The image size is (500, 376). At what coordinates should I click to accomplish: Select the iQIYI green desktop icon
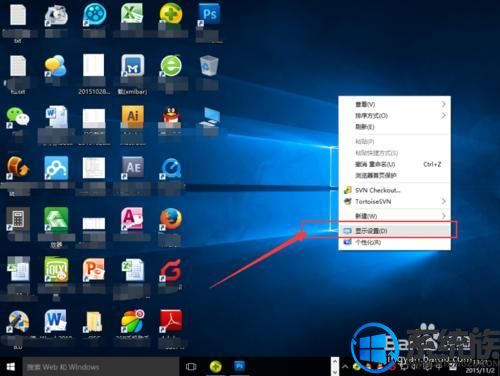(56, 269)
